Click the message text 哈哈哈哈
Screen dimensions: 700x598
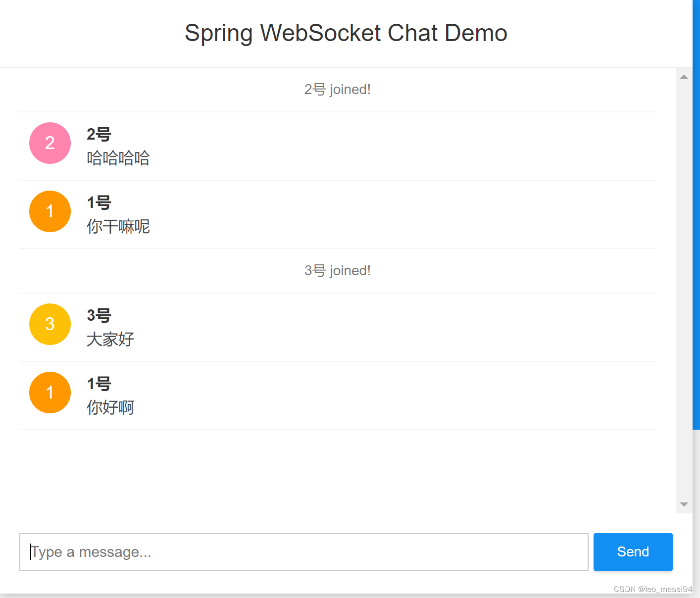click(118, 158)
